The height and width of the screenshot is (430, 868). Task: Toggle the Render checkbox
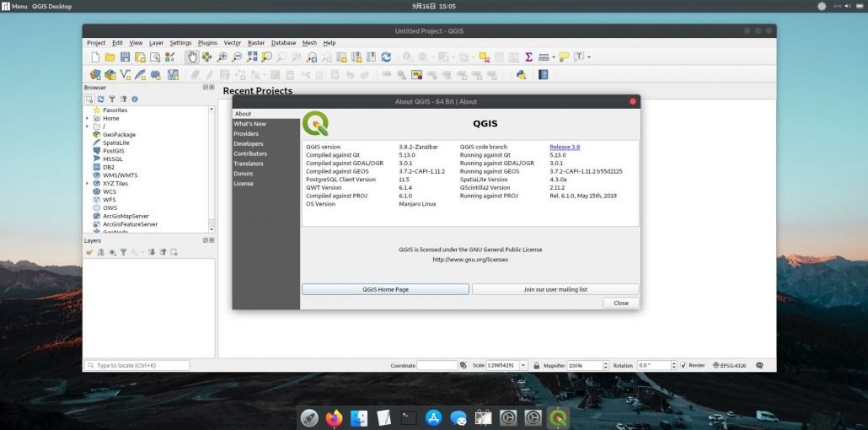(x=683, y=366)
